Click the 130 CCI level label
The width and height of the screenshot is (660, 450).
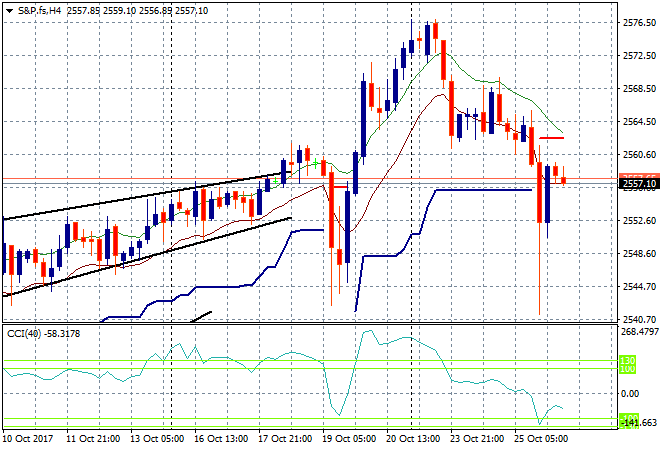pyautogui.click(x=628, y=361)
